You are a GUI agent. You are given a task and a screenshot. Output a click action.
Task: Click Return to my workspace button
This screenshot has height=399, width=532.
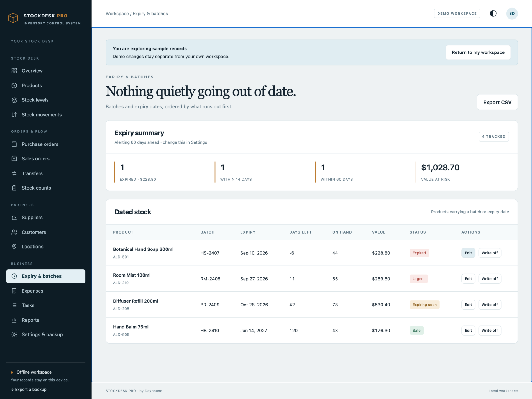(x=478, y=52)
